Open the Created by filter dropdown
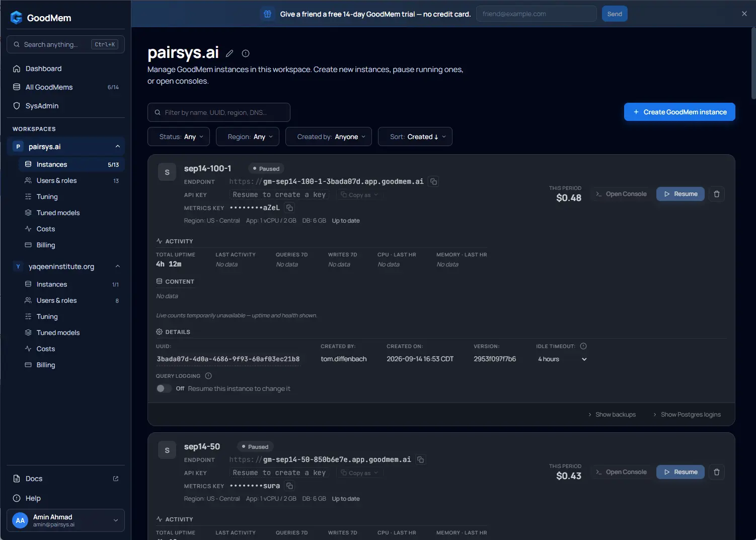 point(329,137)
